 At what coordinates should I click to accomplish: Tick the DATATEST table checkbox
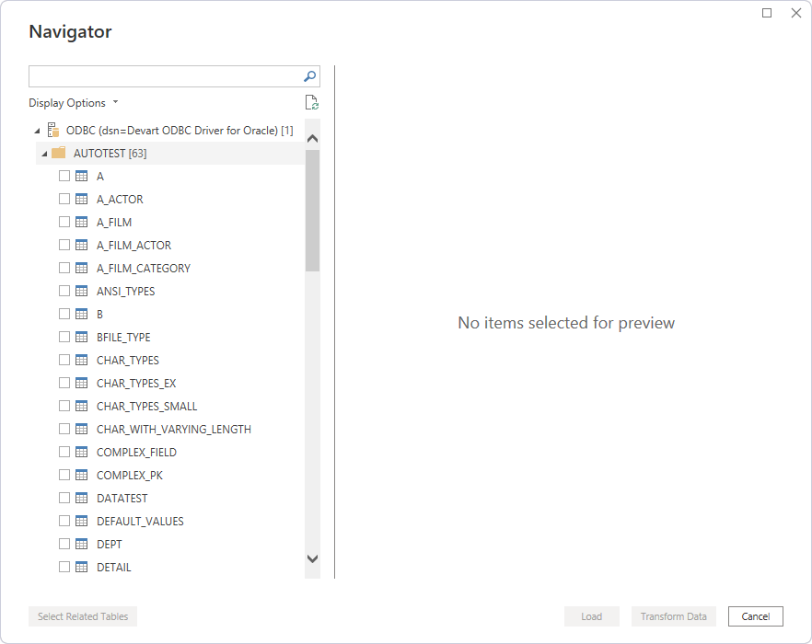pos(64,499)
